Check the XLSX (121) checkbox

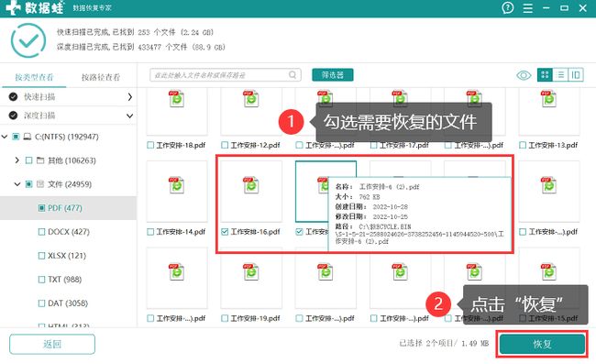(42, 256)
